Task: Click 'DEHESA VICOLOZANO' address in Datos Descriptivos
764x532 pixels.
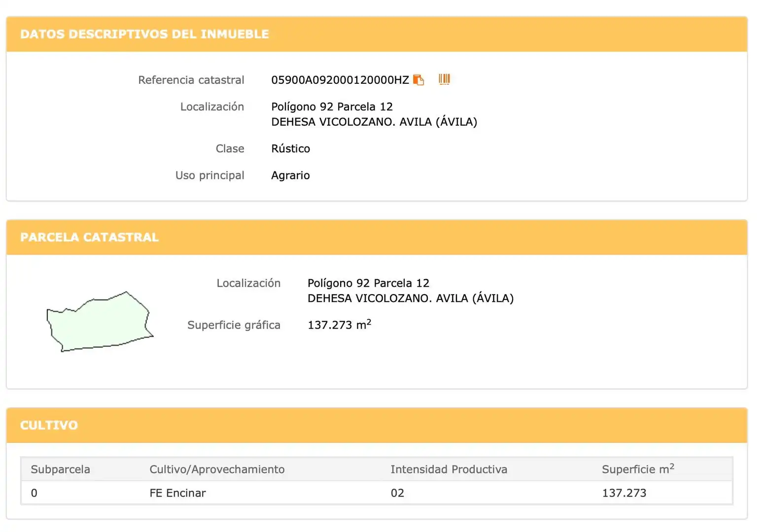Action: click(x=374, y=122)
